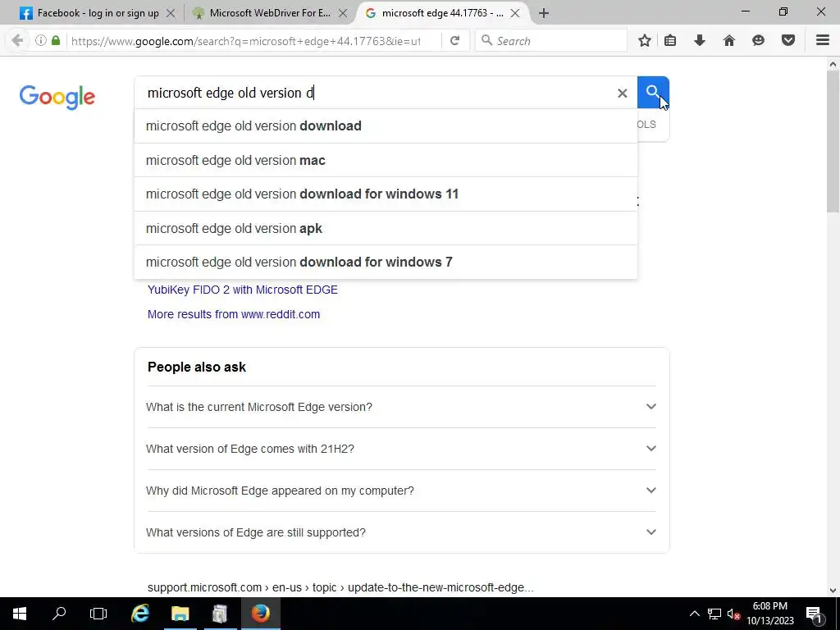Go to Google home via the logo
The width and height of the screenshot is (840, 630).
(x=57, y=97)
